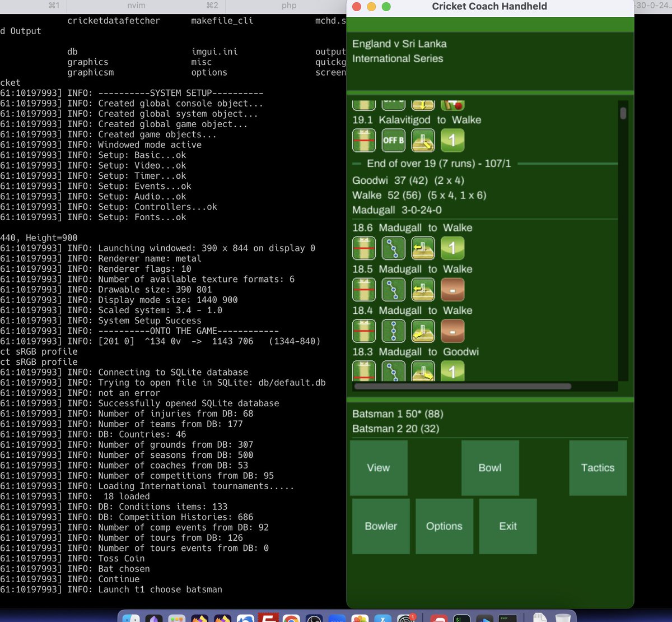Click the commentary horizontal scrollbar thumb

click(x=463, y=386)
